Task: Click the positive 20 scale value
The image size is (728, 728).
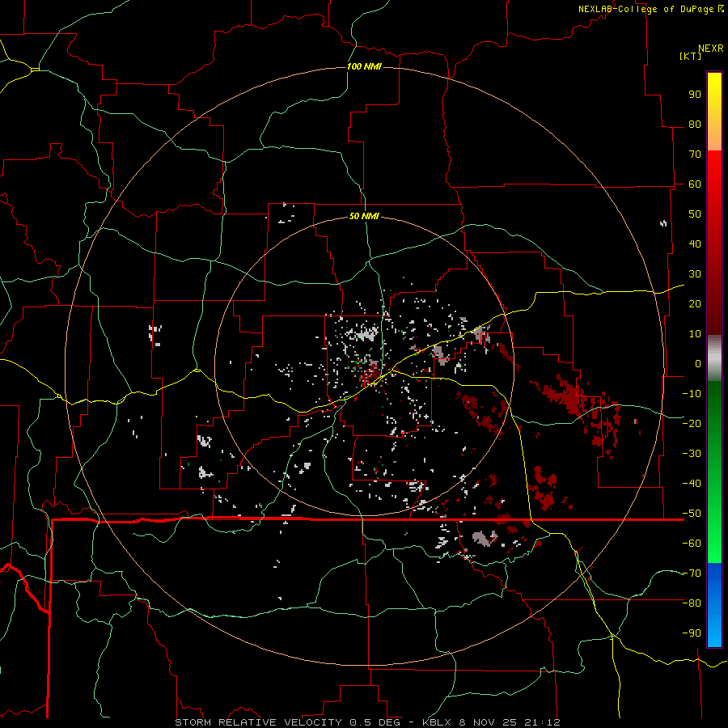Action: tap(695, 304)
